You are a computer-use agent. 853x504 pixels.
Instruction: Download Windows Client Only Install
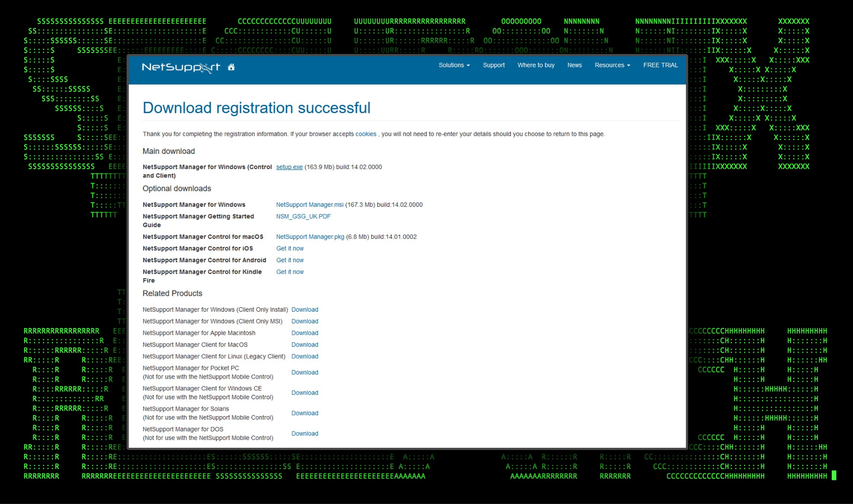(304, 309)
